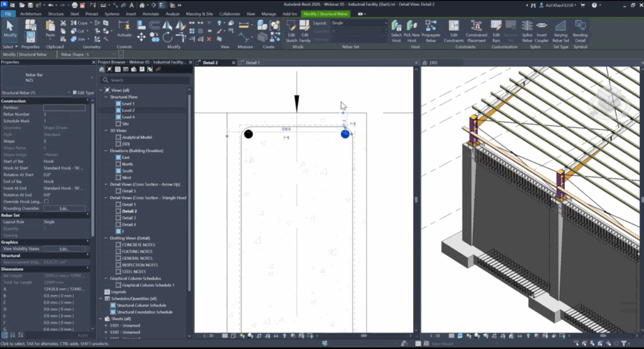
Task: Select the blue rebar circle in Detail 2
Action: click(345, 134)
